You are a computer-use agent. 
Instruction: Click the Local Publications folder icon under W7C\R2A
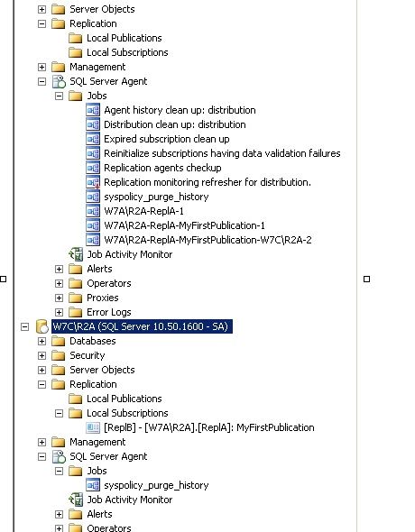coord(75,399)
